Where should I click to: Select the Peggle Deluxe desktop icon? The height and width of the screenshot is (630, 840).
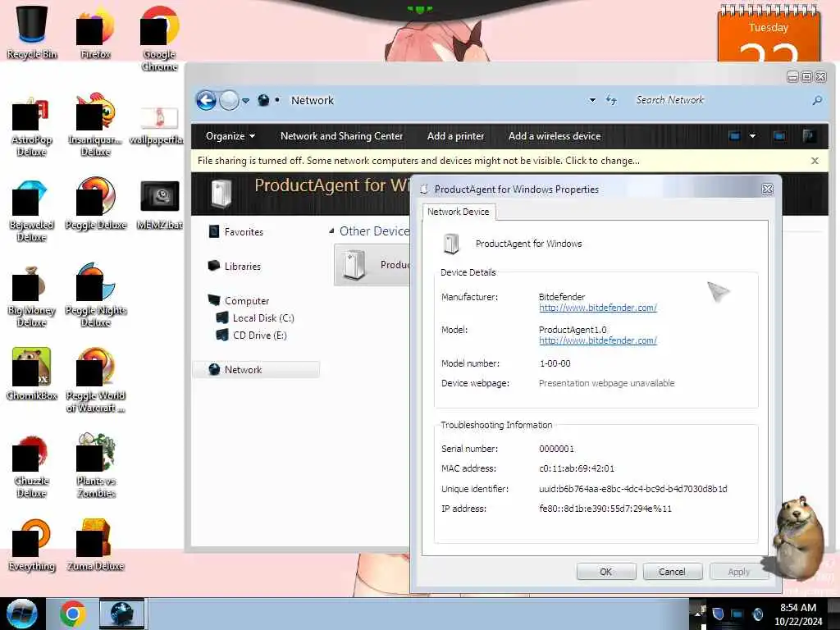click(95, 205)
